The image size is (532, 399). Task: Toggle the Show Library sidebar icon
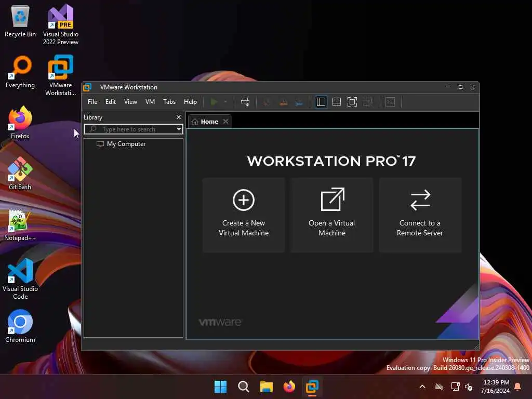(321, 102)
